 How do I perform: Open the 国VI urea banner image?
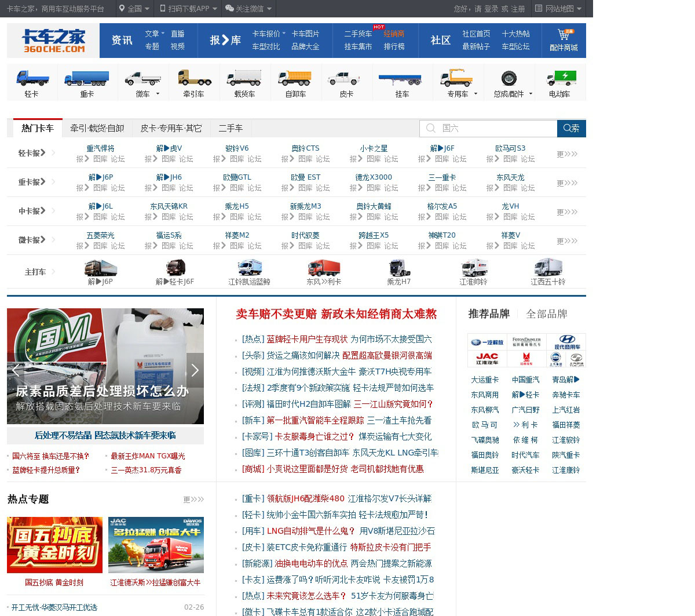105,366
